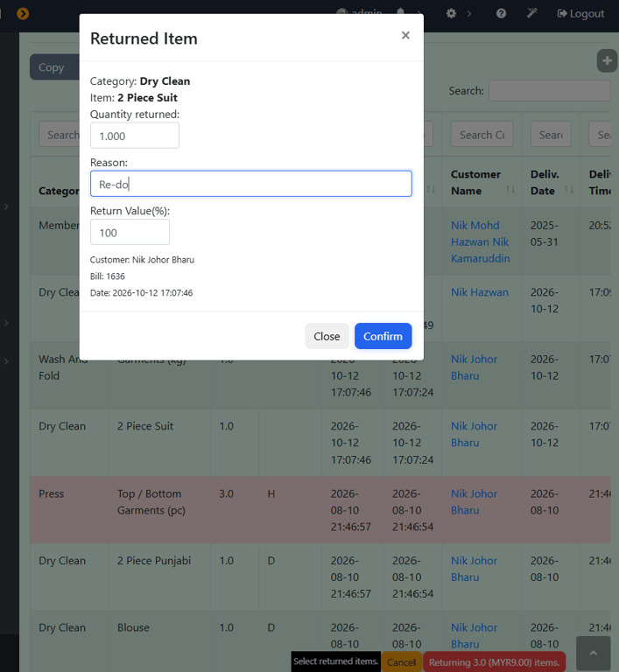Expand the second sidebar chevron
The width and height of the screenshot is (619, 672).
pyautogui.click(x=6, y=323)
